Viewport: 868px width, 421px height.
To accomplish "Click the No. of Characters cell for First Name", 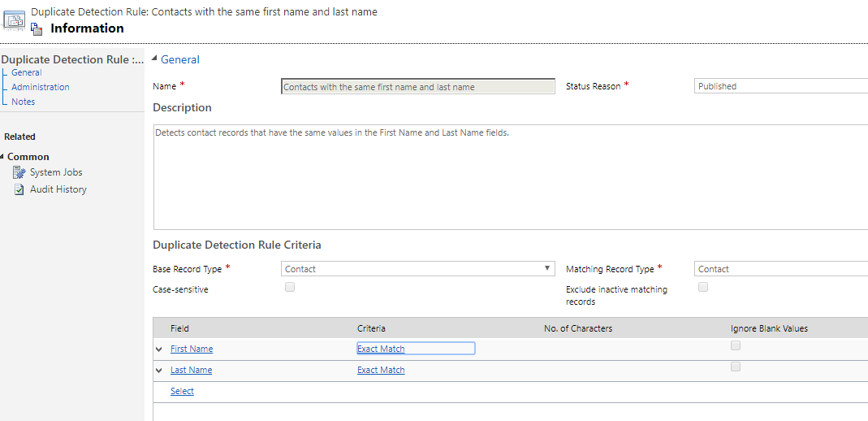I will (x=633, y=349).
